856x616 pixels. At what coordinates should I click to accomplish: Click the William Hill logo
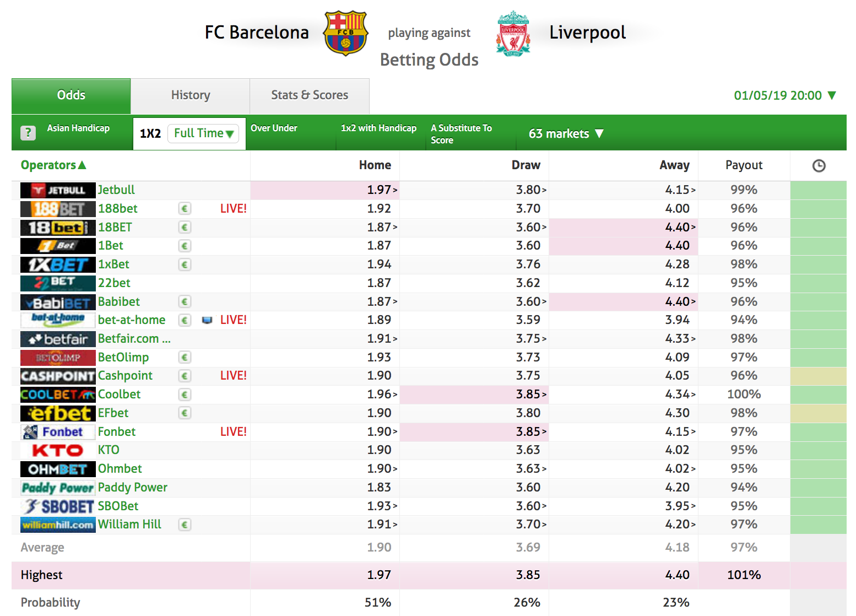click(x=58, y=525)
